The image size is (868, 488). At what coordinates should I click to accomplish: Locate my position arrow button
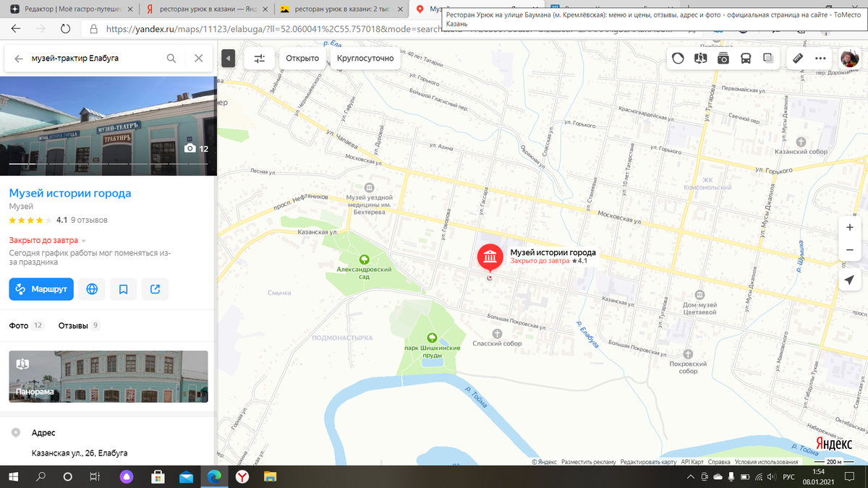coord(850,281)
